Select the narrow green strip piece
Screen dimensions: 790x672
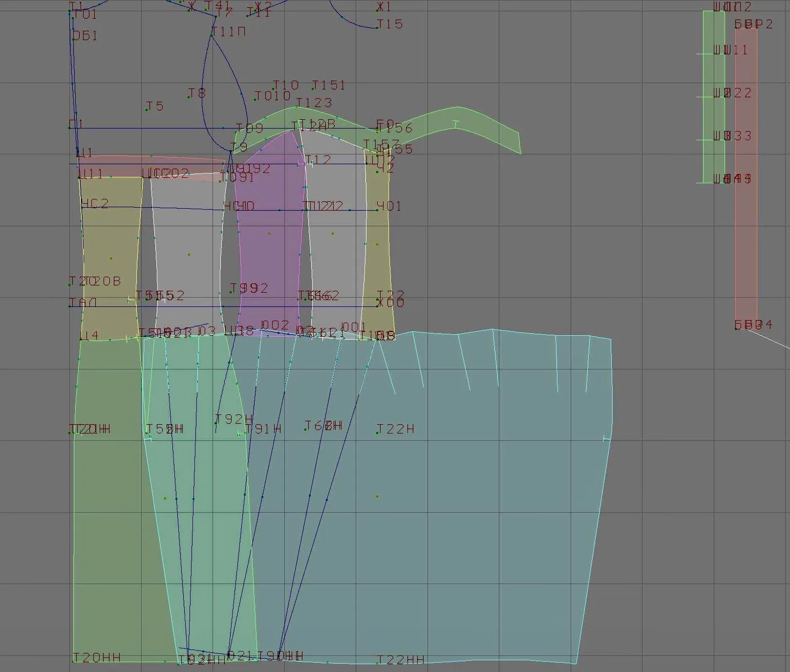click(714, 98)
